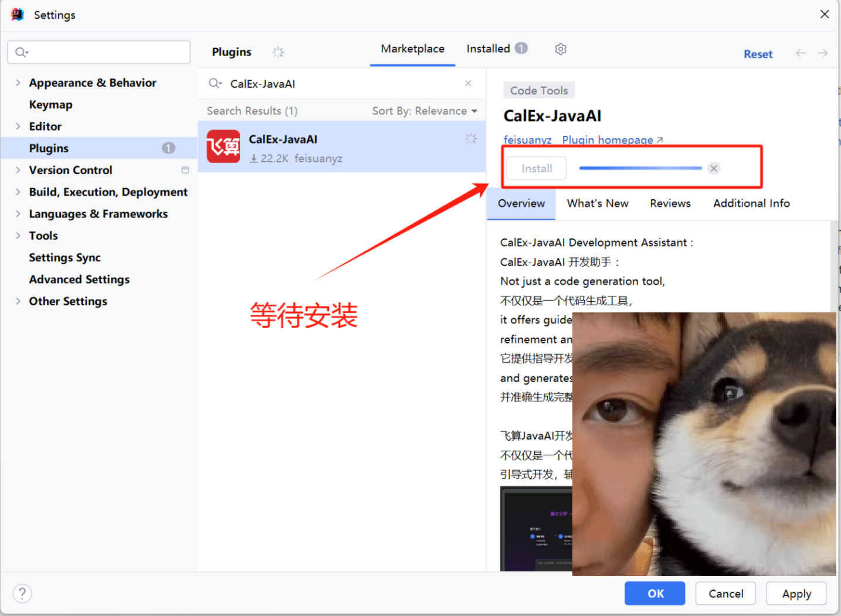841x616 pixels.
Task: Close the Settings dialog window
Action: pos(825,14)
